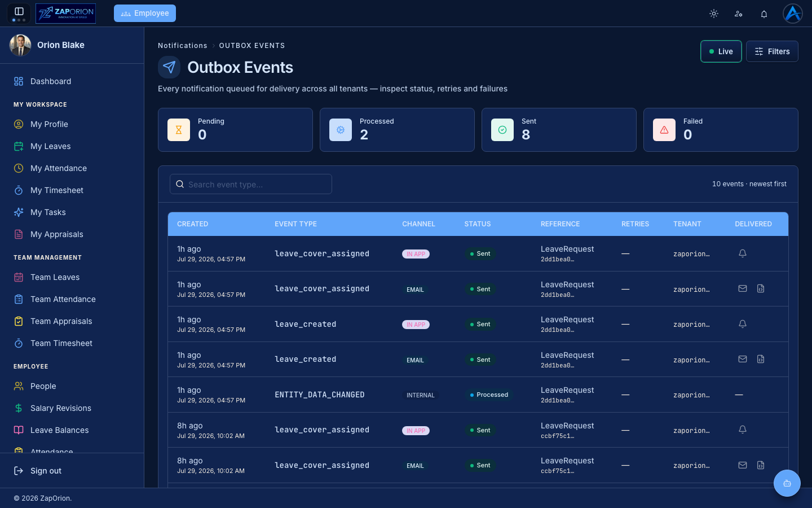Click the search magnifier icon

pyautogui.click(x=180, y=184)
